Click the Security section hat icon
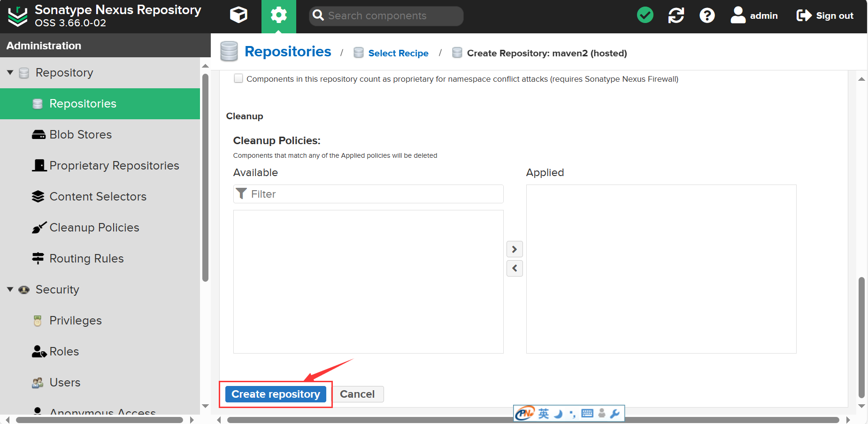868x424 pixels. [x=24, y=290]
